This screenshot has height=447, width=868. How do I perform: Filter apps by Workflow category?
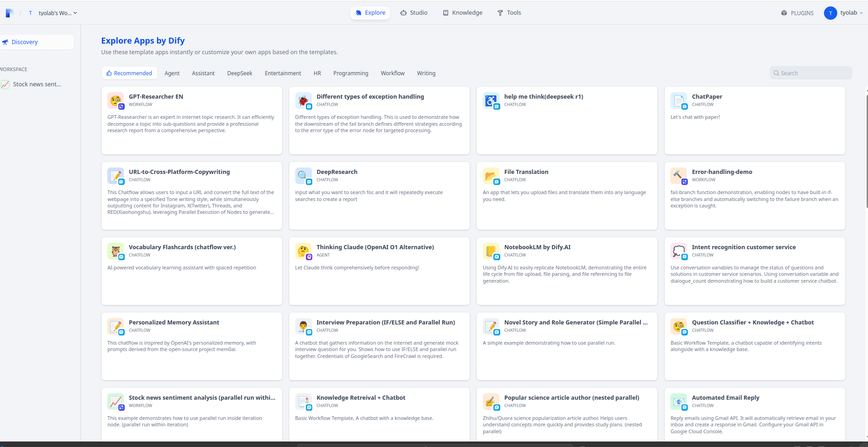coord(393,73)
